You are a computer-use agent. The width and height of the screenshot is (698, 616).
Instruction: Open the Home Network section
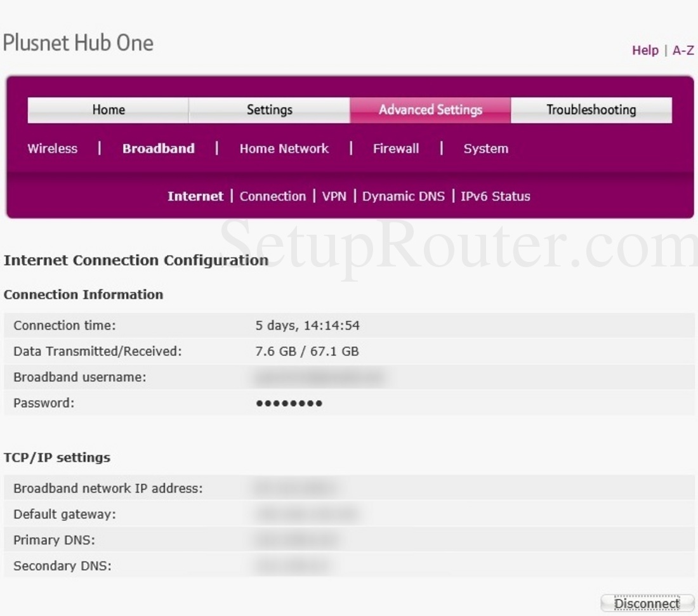284,148
